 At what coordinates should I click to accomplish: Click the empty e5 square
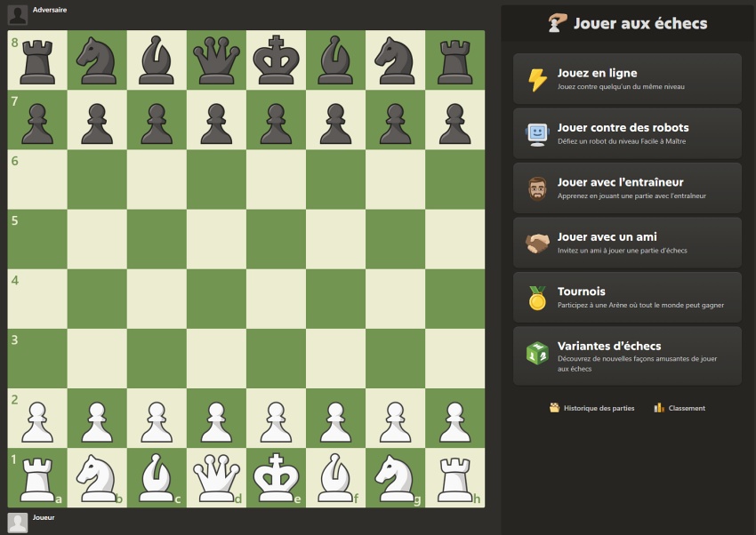(x=276, y=239)
